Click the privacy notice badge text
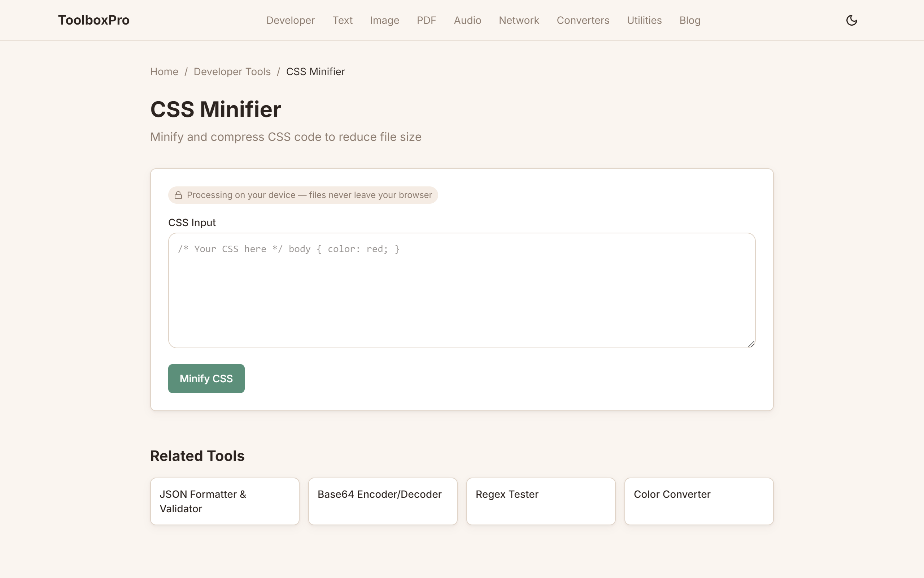Image resolution: width=924 pixels, height=578 pixels. (309, 195)
